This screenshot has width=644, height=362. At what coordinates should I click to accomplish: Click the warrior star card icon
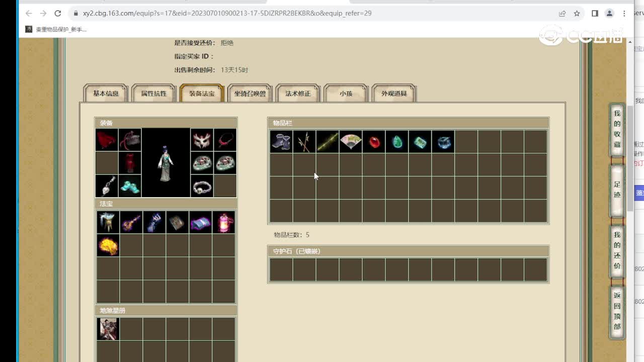(x=108, y=329)
